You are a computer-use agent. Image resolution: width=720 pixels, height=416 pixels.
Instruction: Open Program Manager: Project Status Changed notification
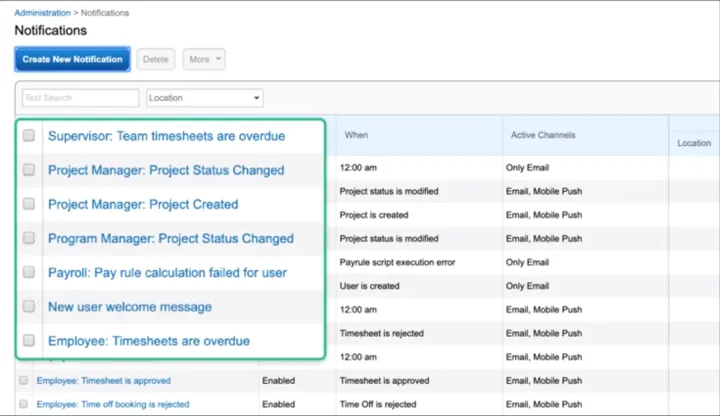coord(171,238)
